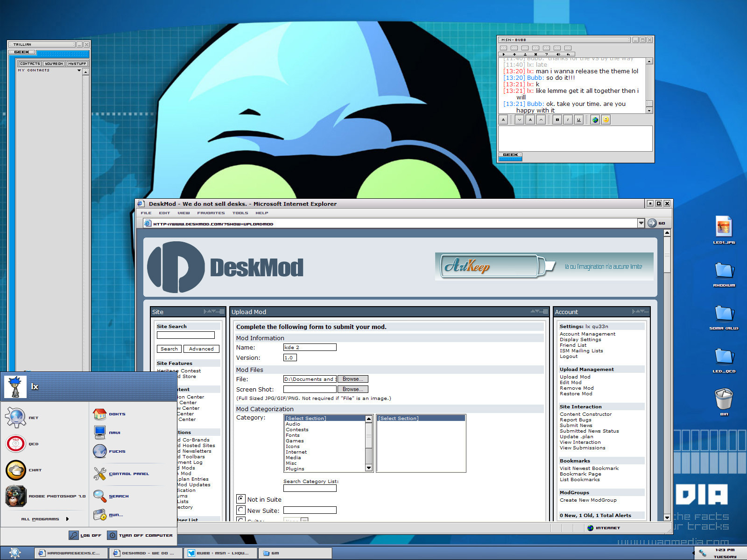Image resolution: width=747 pixels, height=560 pixels.
Task: Open Dokts house icon in start menu
Action: tap(99, 414)
